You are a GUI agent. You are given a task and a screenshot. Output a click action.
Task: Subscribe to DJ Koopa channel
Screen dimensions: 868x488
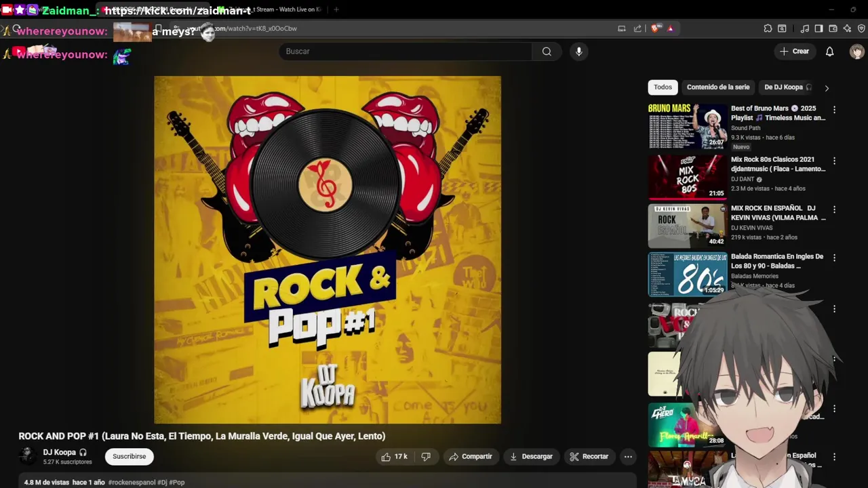pos(130,457)
